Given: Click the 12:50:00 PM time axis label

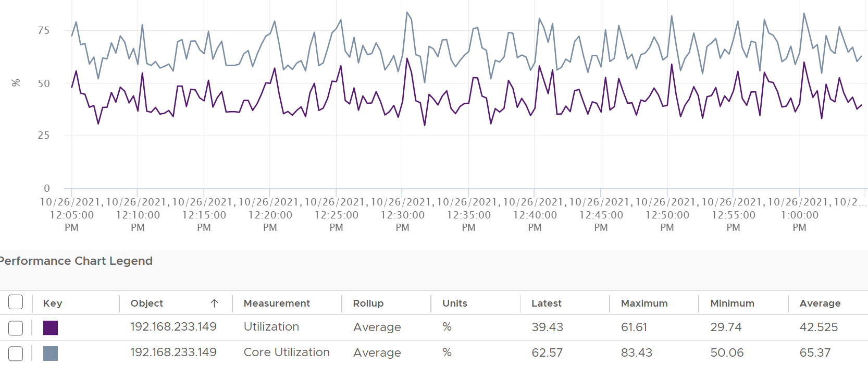Looking at the screenshot, I should pos(667,214).
